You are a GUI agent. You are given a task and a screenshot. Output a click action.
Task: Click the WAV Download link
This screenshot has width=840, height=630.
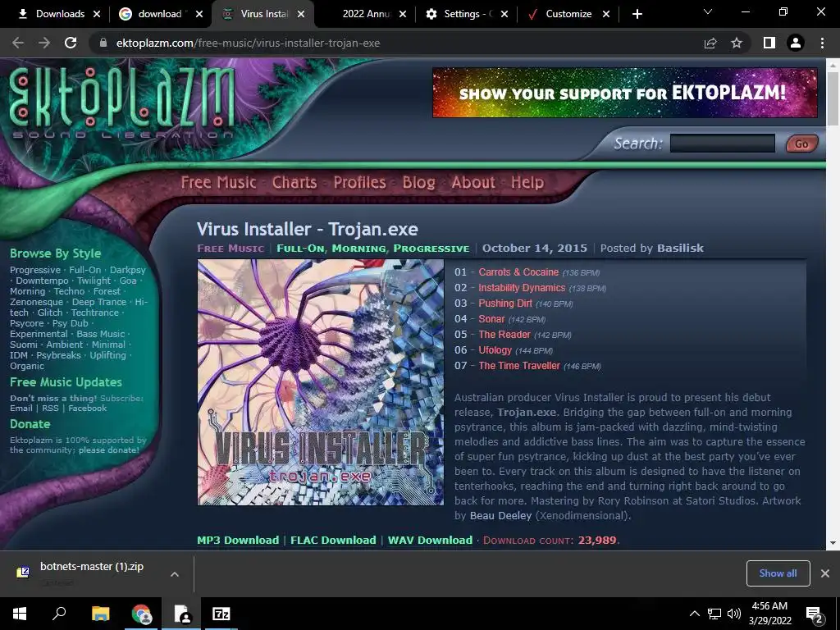(430, 540)
